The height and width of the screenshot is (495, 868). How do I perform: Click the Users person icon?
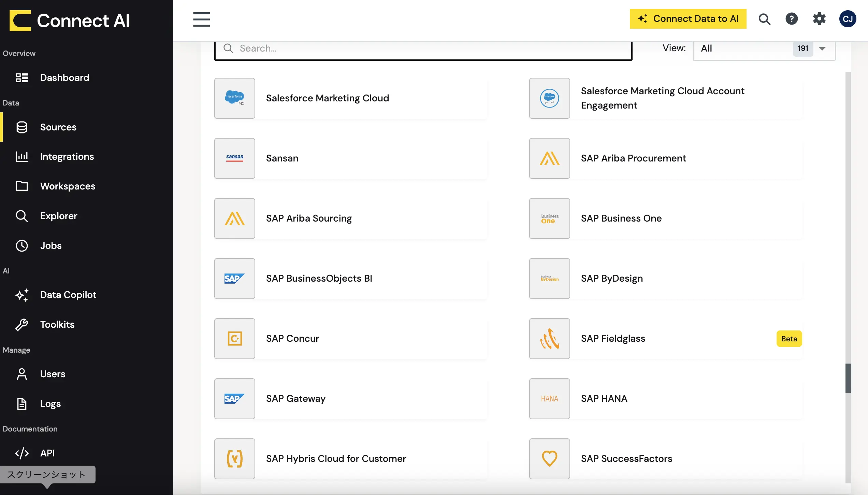pyautogui.click(x=22, y=374)
